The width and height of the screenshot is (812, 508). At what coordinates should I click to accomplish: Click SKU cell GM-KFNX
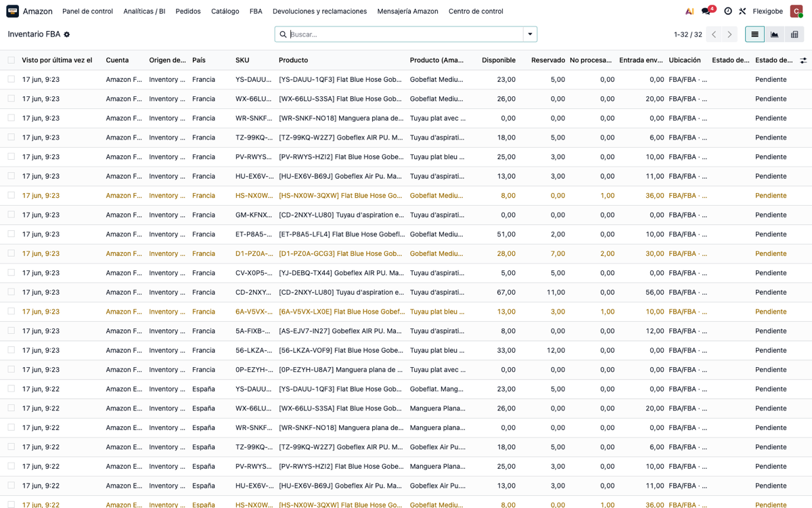coord(254,215)
